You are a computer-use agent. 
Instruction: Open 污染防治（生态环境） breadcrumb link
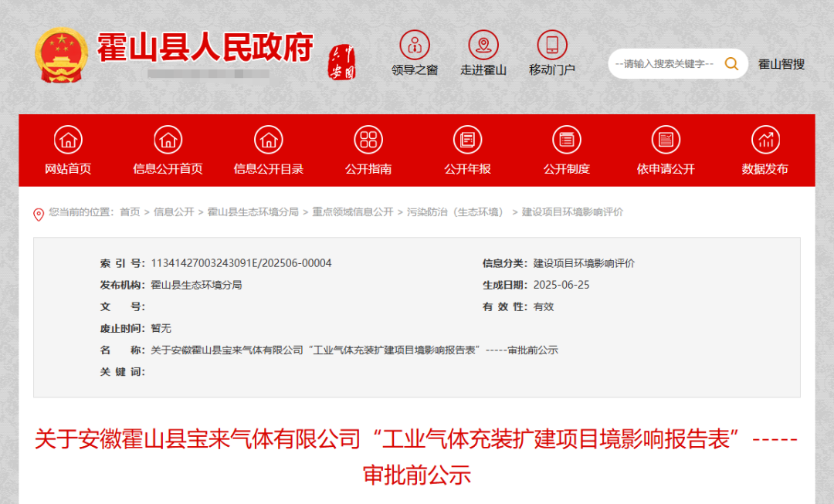457,212
